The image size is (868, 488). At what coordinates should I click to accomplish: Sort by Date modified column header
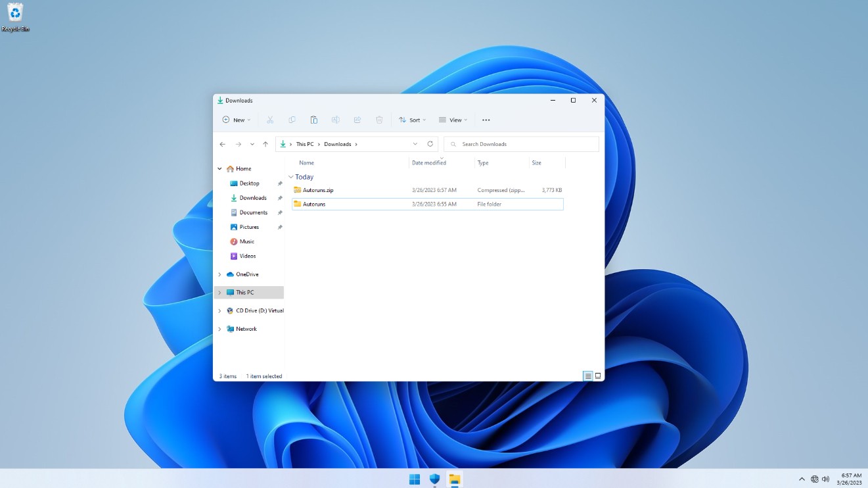[429, 162]
